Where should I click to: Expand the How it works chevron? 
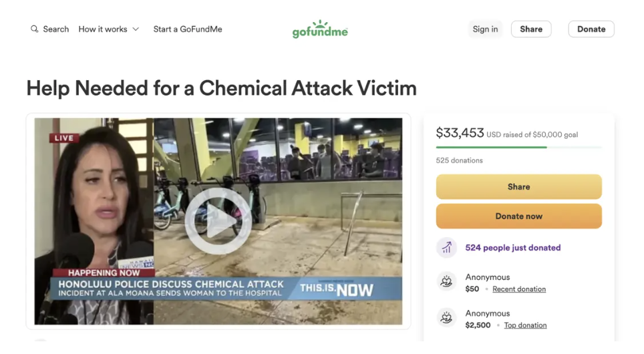(x=136, y=29)
